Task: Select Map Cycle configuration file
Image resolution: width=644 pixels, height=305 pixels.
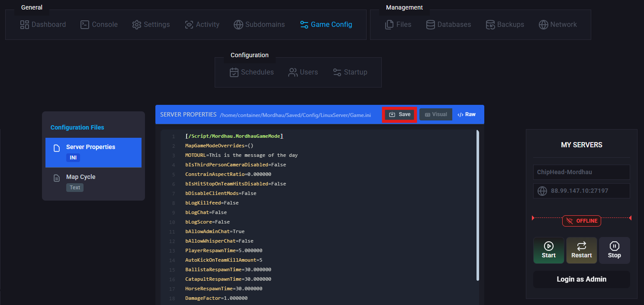Action: [x=93, y=182]
